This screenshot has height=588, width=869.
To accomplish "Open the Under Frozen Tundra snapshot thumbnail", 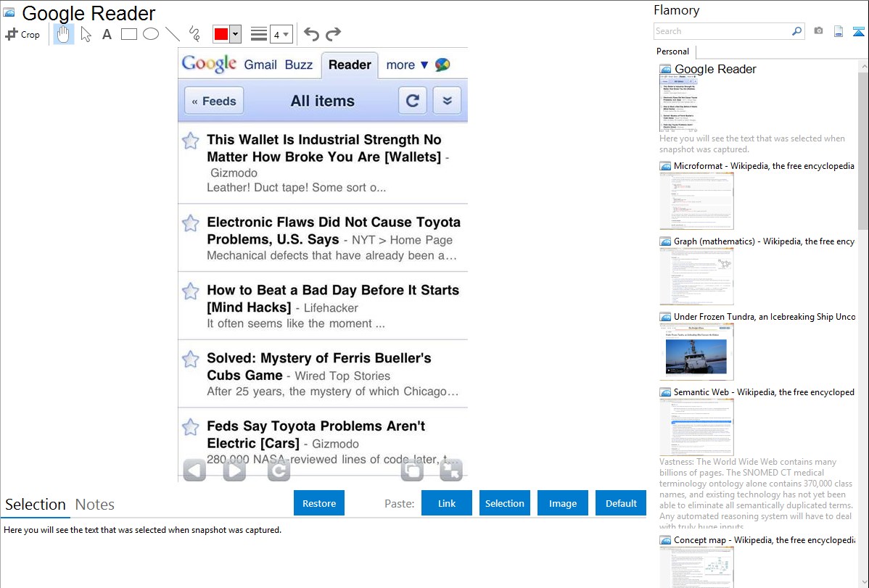I will [x=696, y=352].
